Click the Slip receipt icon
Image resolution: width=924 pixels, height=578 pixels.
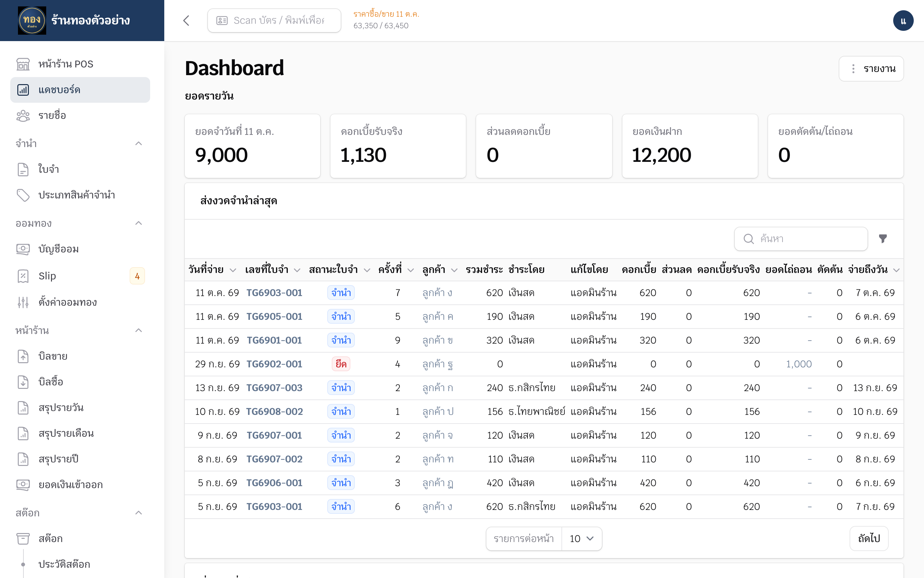pyautogui.click(x=23, y=276)
